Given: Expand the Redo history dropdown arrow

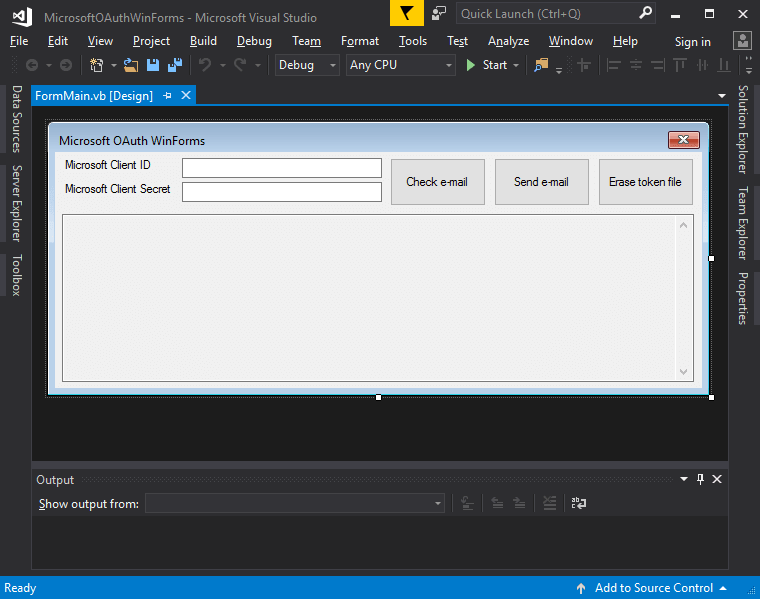Looking at the screenshot, I should 258,65.
